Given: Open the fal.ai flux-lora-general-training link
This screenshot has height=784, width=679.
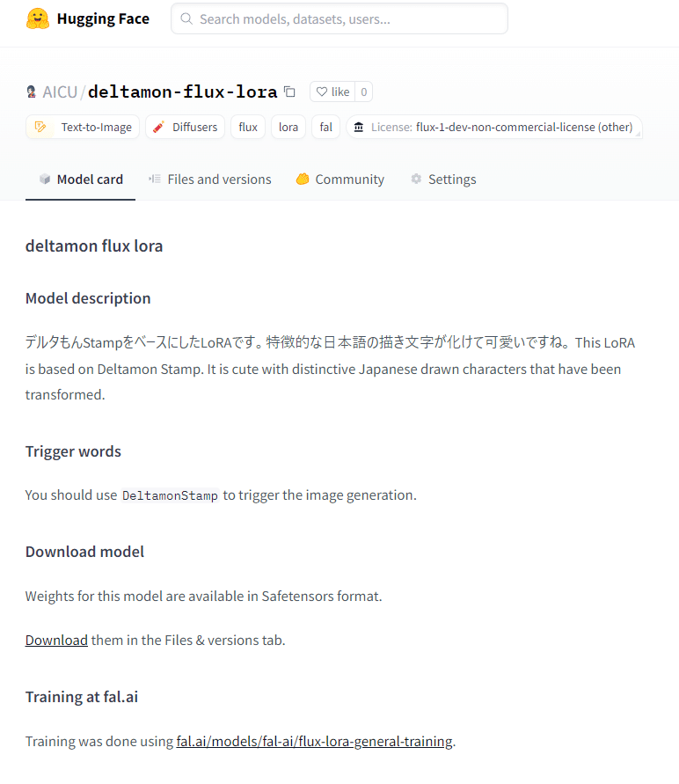Looking at the screenshot, I should pos(314,741).
